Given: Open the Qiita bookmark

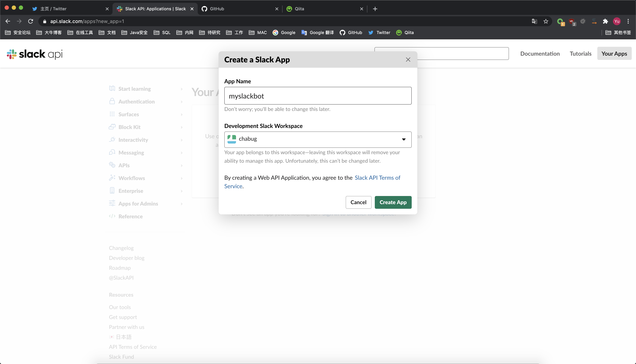Looking at the screenshot, I should pos(405,32).
